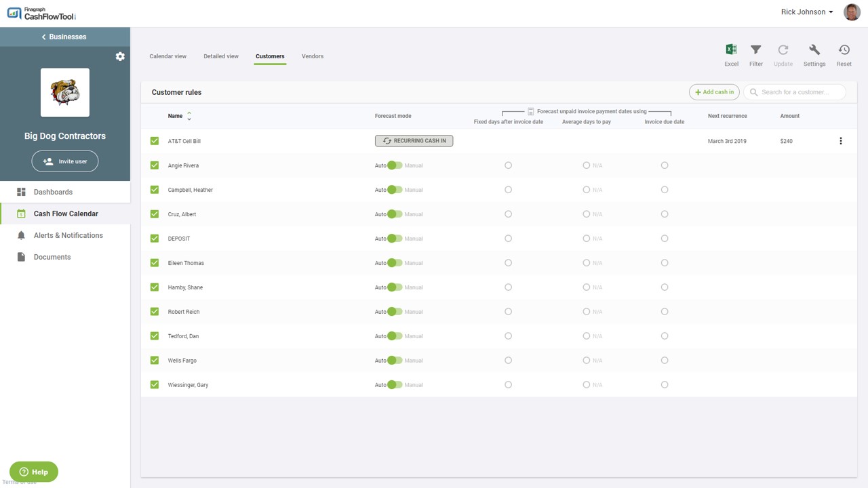Click the March 3rd 2019 recurrence date
Viewport: 868px width, 488px height.
click(x=727, y=141)
